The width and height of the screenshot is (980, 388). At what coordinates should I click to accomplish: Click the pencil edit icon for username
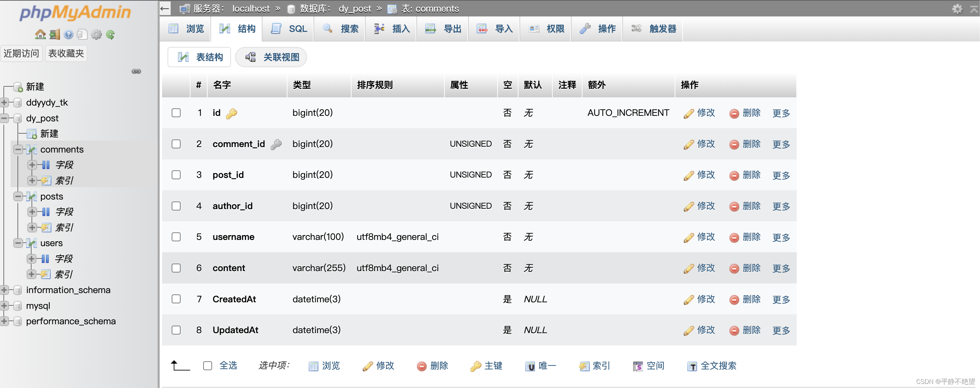pyautogui.click(x=689, y=238)
